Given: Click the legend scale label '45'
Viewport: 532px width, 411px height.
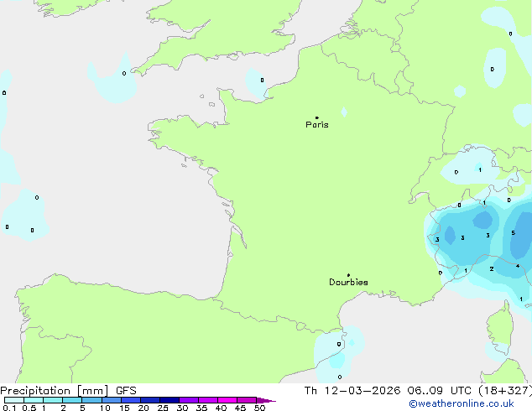Looking at the screenshot, I should click(x=240, y=408).
